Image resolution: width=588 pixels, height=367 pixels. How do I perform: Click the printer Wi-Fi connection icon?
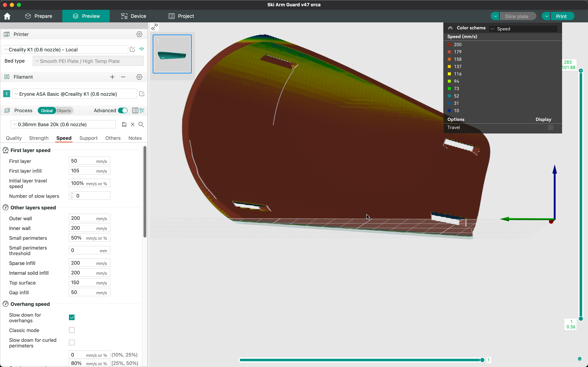142,49
